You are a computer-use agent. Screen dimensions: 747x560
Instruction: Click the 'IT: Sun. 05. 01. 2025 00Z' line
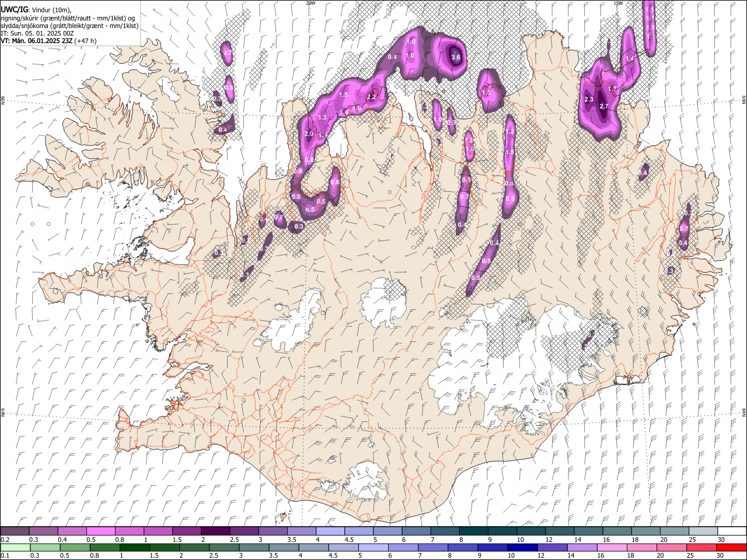pyautogui.click(x=37, y=33)
